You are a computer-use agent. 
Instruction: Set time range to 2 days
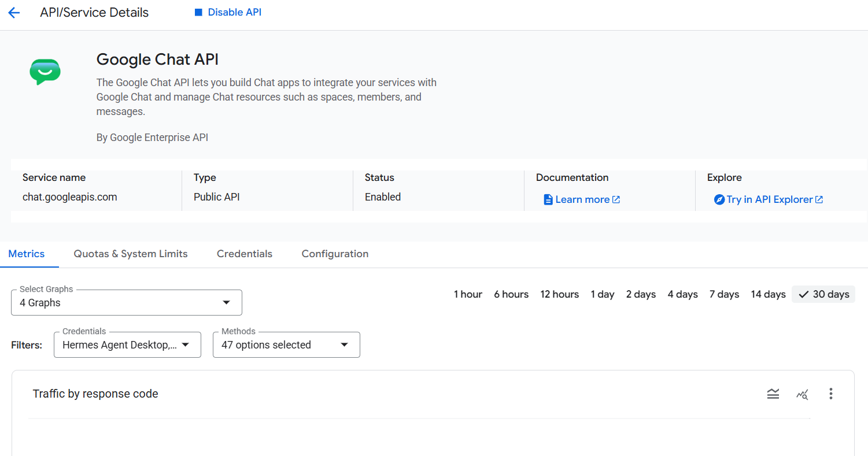641,294
